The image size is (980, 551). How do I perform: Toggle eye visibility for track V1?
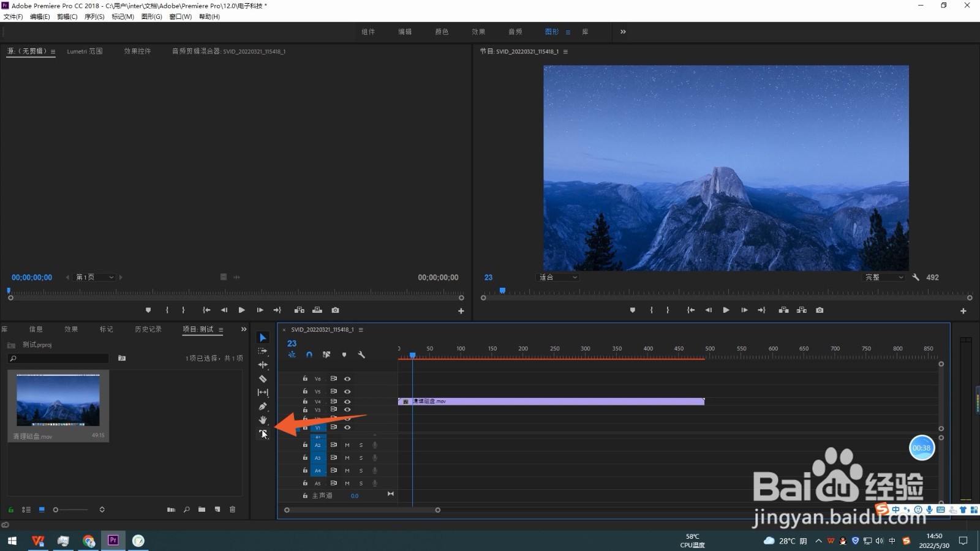coord(347,427)
